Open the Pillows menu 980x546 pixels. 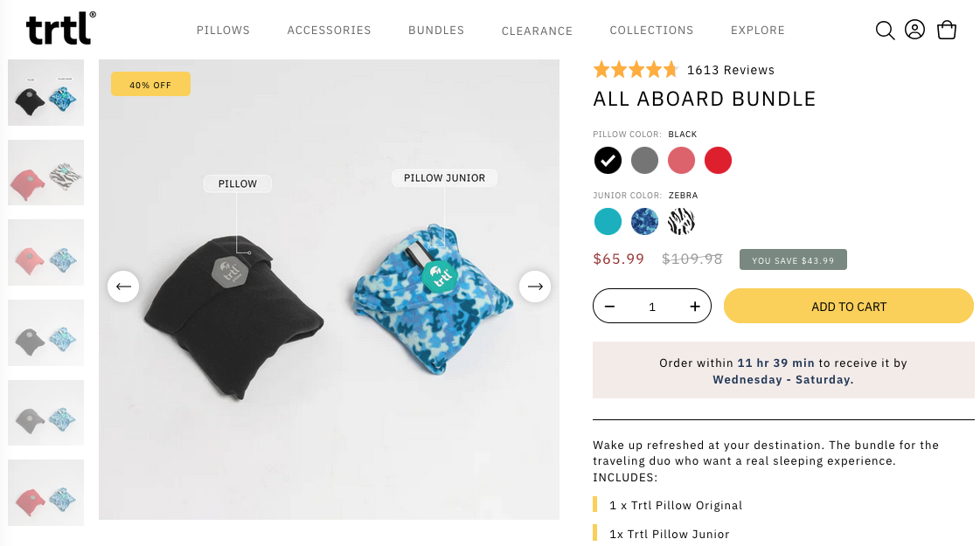click(223, 30)
